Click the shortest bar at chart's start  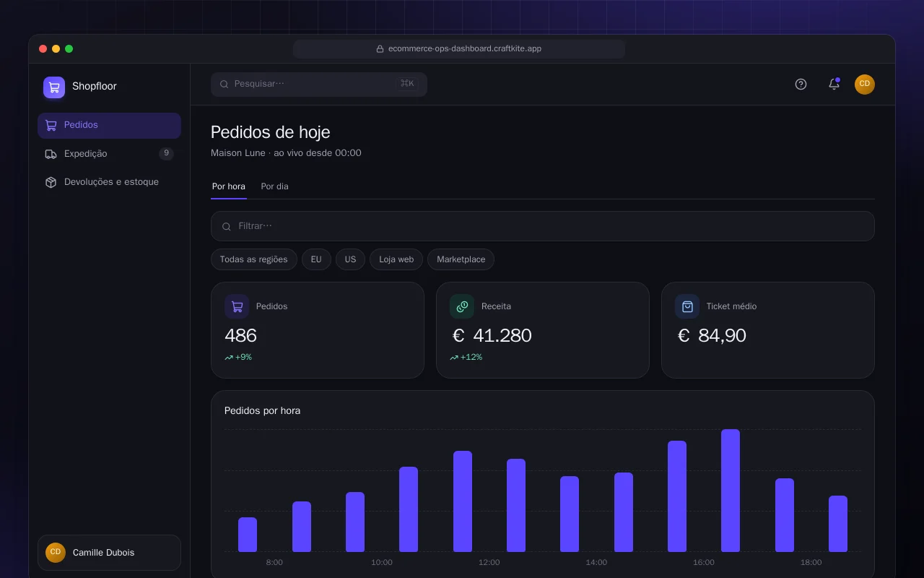(x=248, y=535)
